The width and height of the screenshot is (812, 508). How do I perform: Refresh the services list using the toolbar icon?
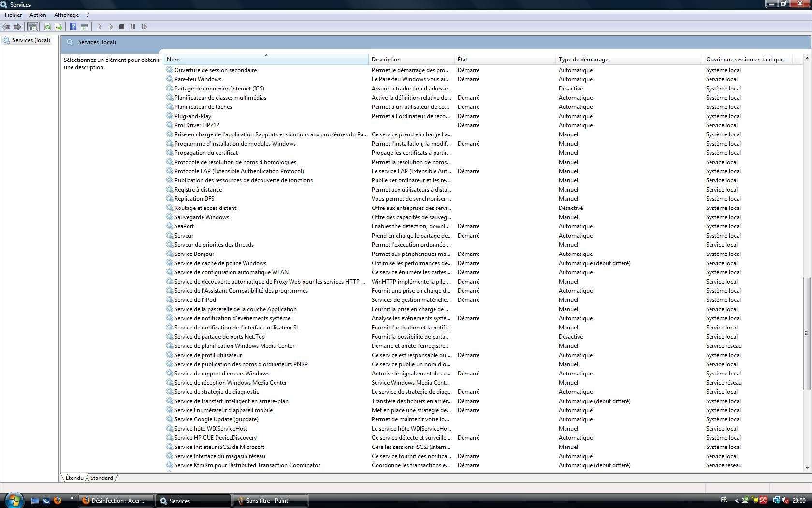(47, 27)
